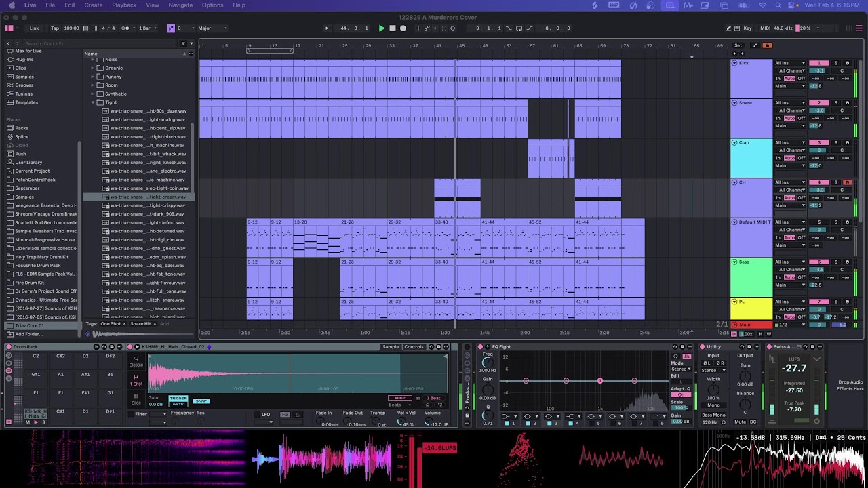Screen dimensions: 868x488
Task: Select 1-Shot playback mode in Simpler
Action: click(136, 380)
